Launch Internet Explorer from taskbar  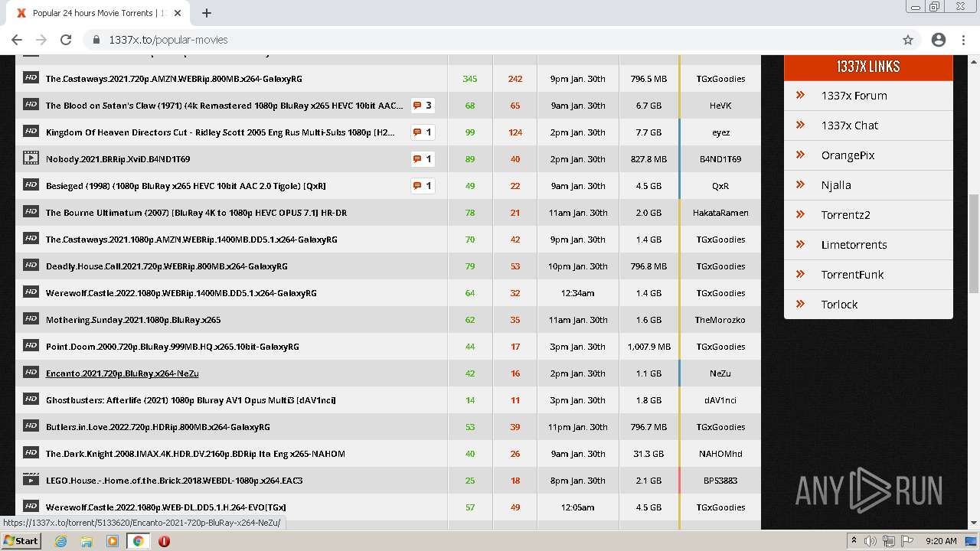61,541
